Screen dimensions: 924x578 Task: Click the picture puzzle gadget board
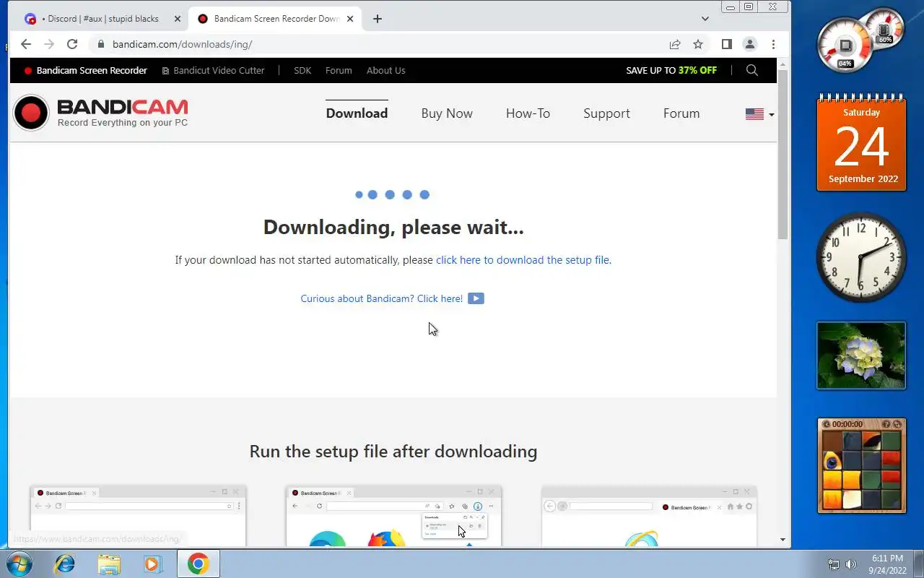[861, 470]
